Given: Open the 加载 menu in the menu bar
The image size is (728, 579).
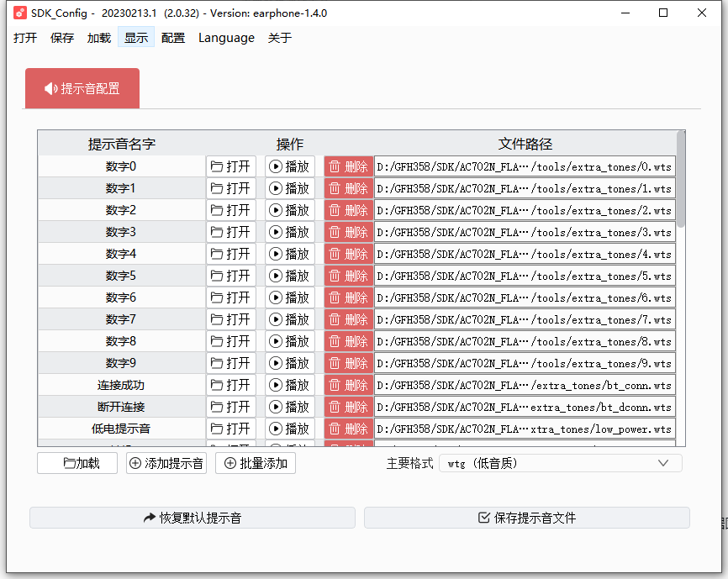Looking at the screenshot, I should (x=99, y=38).
